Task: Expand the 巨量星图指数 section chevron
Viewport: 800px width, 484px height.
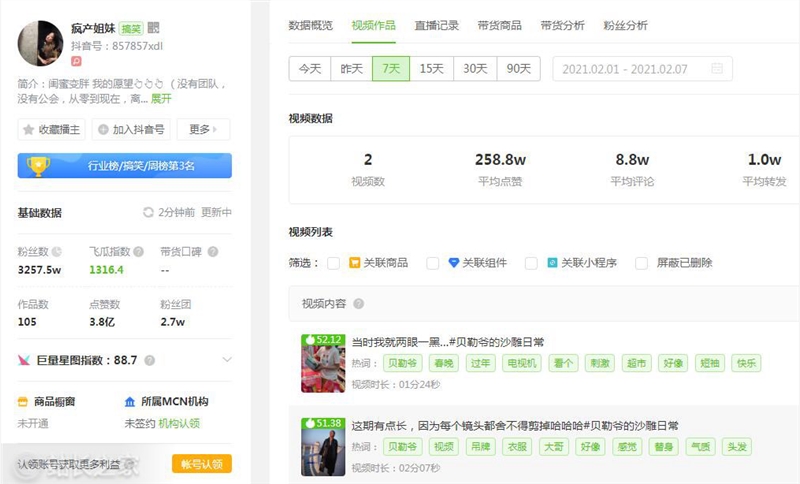Action: coord(227,360)
